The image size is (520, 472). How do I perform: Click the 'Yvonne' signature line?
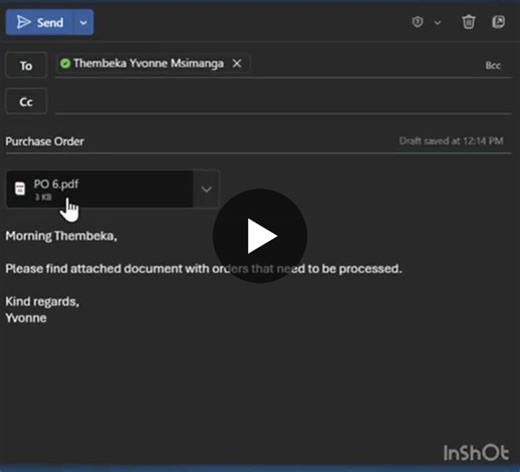26,318
